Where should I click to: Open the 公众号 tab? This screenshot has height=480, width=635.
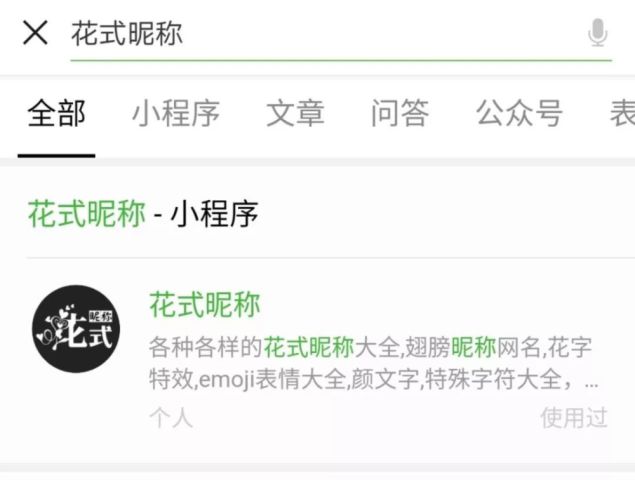point(519,114)
